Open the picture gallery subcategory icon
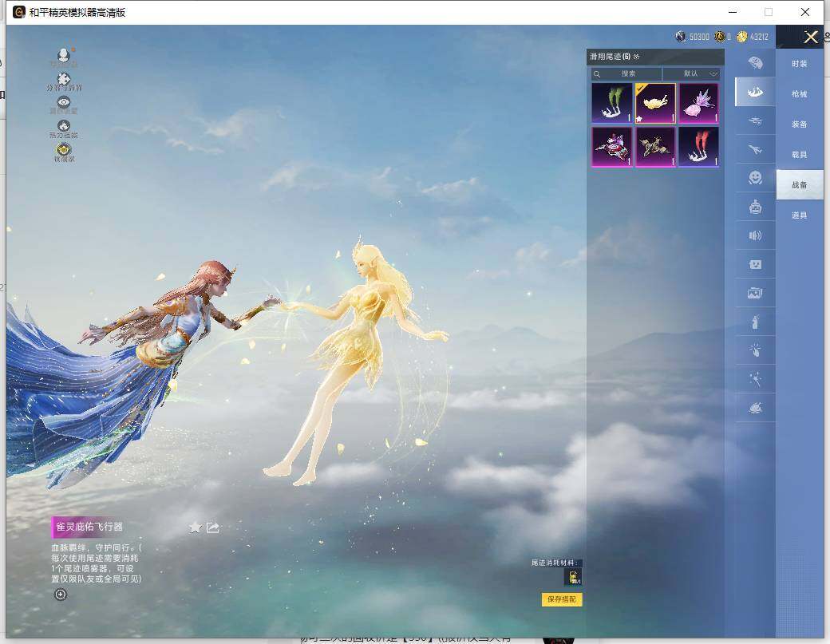Screen dimensions: 830x644 point(755,293)
